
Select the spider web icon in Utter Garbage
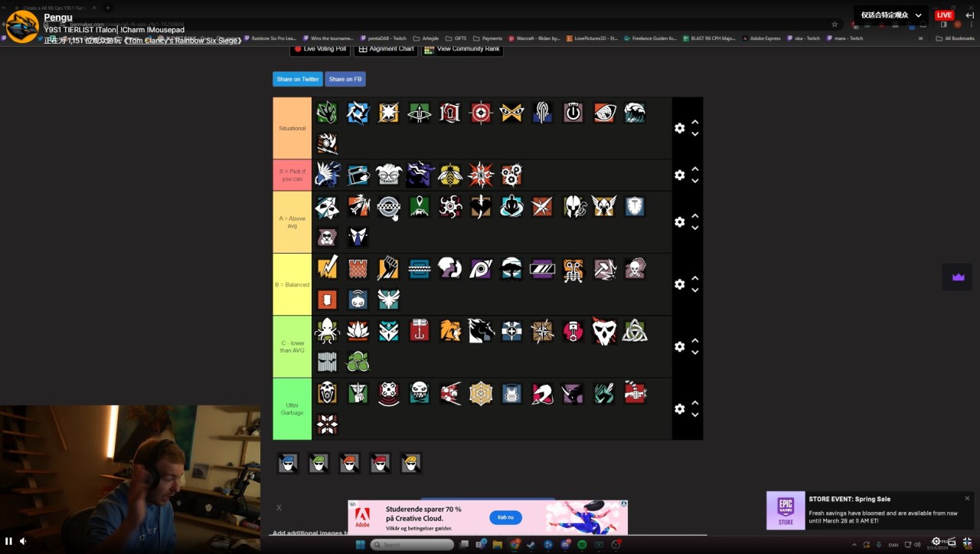pos(481,393)
